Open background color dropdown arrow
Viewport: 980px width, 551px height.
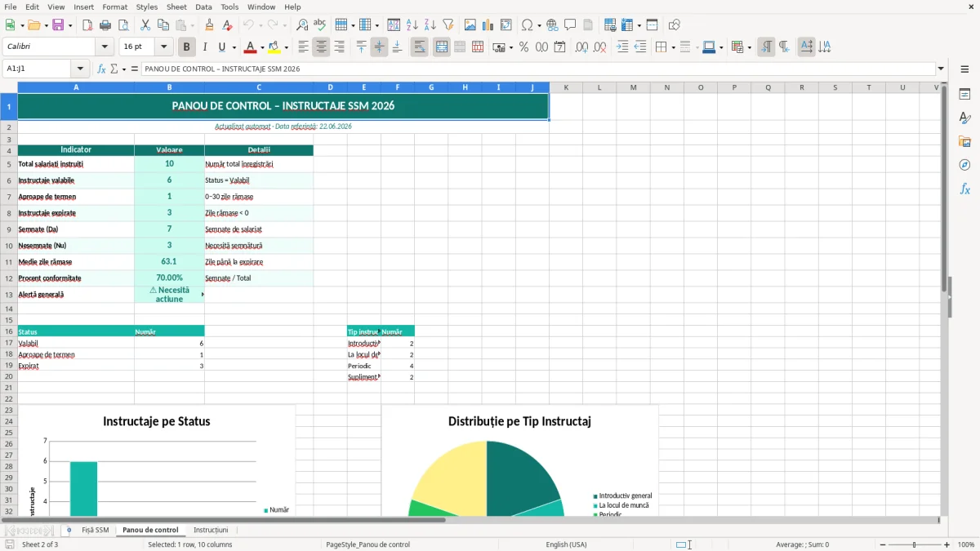pyautogui.click(x=287, y=47)
